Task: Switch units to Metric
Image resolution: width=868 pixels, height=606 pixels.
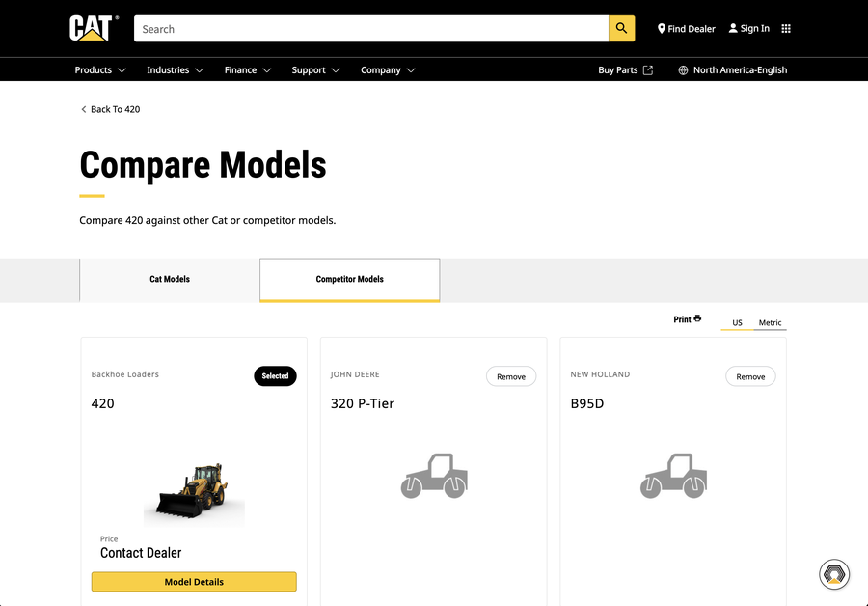Action: pyautogui.click(x=770, y=323)
